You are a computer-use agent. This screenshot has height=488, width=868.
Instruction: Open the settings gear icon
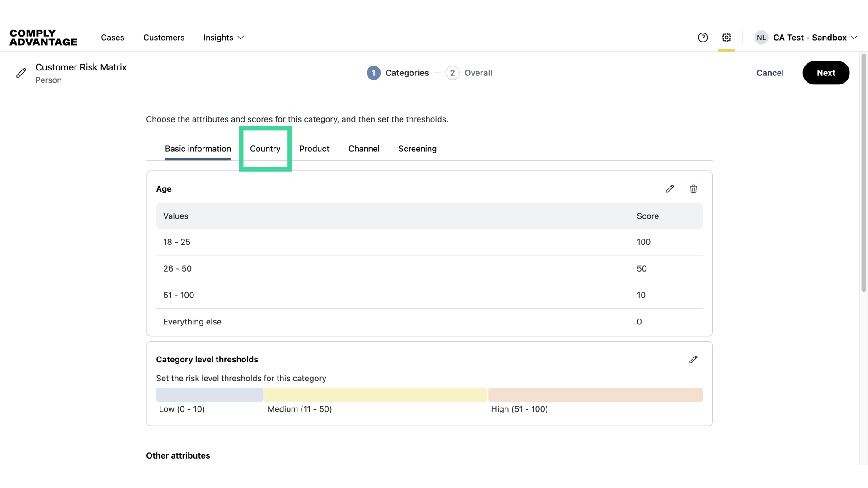pyautogui.click(x=726, y=38)
